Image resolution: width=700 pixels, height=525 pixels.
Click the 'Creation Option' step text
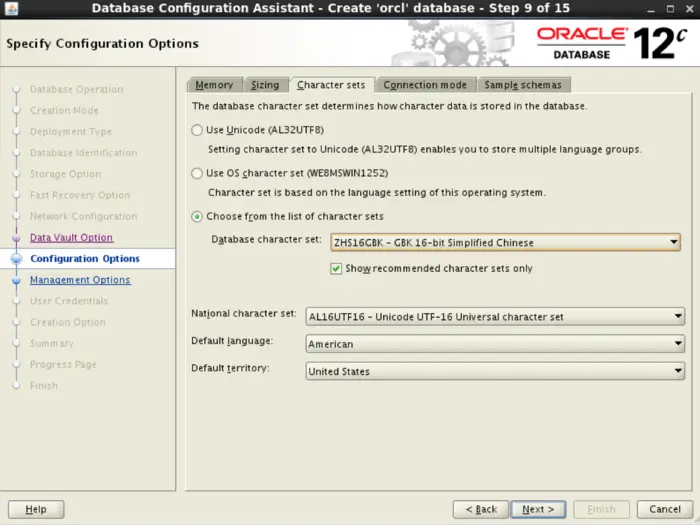pos(68,322)
